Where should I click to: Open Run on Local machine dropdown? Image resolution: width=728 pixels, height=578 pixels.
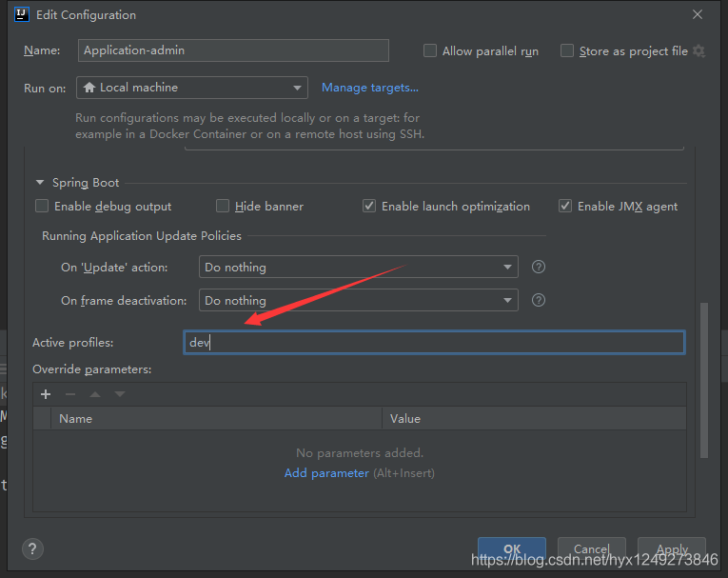[191, 88]
